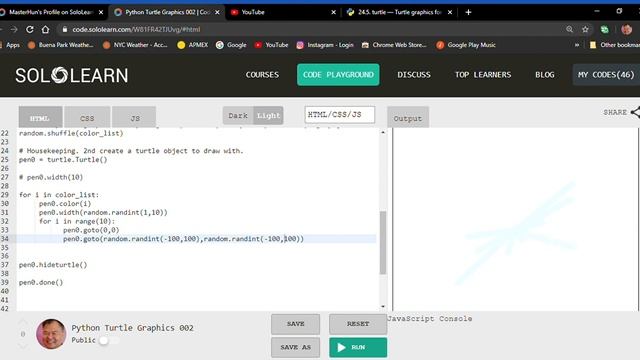The height and width of the screenshot is (360, 640).
Task: Select the Output tab
Action: 408,118
